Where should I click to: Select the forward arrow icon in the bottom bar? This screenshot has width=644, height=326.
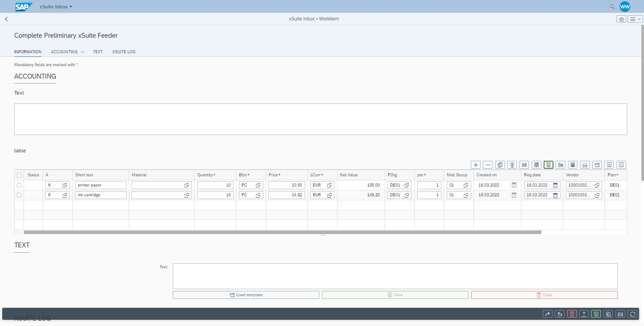click(x=548, y=314)
